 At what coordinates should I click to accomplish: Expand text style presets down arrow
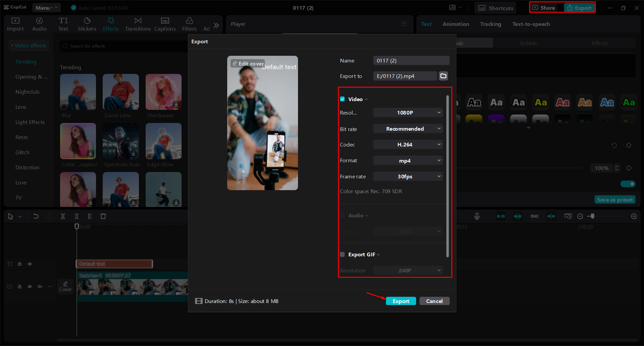coord(528,128)
